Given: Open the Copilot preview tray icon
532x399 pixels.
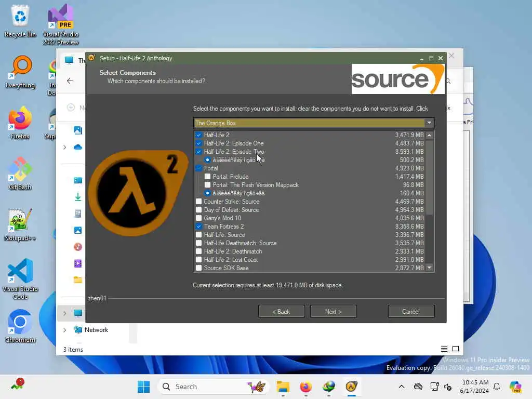Looking at the screenshot, I should 515,387.
